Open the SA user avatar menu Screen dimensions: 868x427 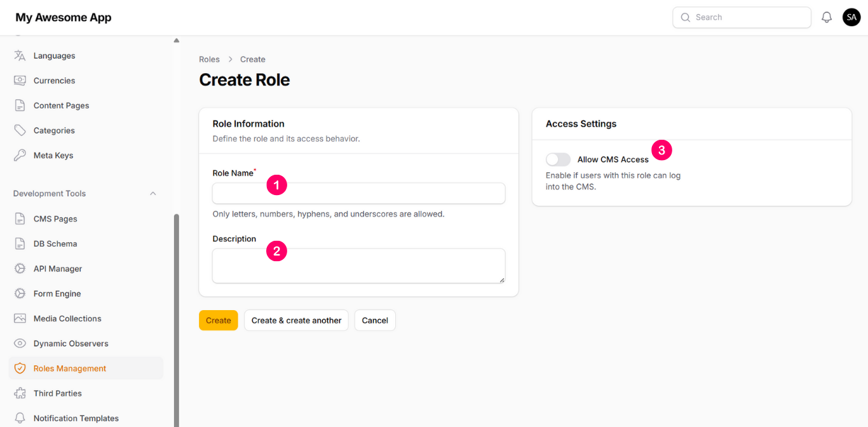(851, 18)
